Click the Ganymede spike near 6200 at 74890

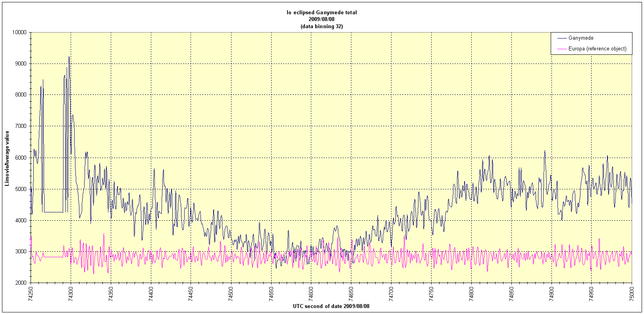tap(545, 151)
